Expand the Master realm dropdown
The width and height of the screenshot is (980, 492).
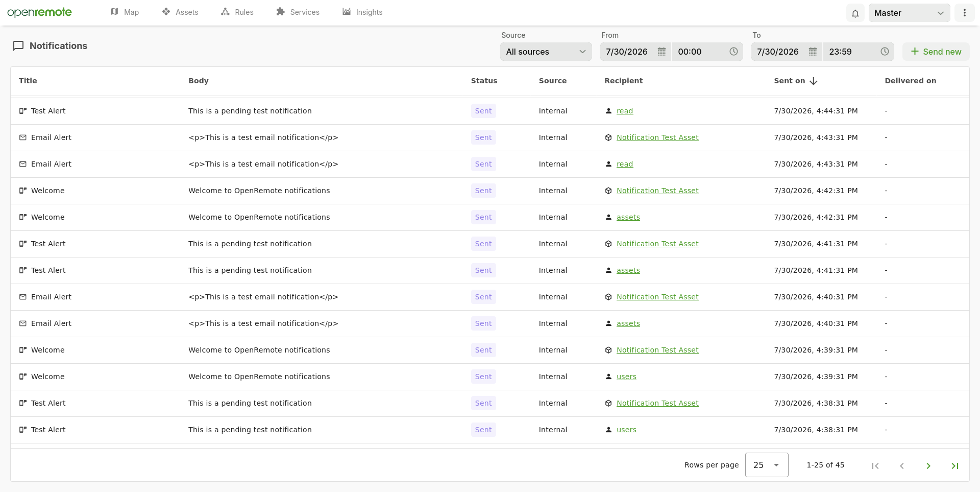pos(910,13)
